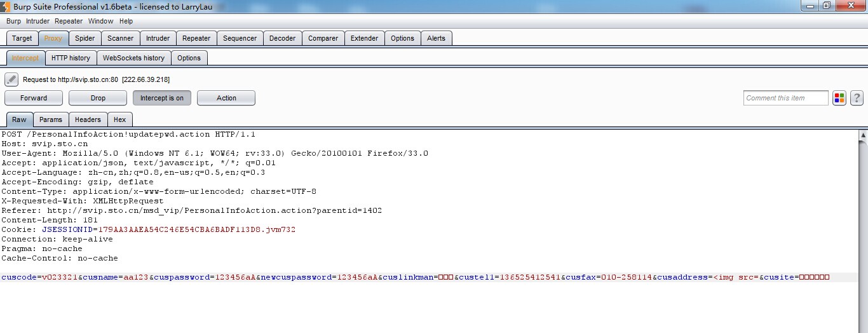Open the Action dropdown button
Screen dimensions: 868x333
click(x=226, y=98)
